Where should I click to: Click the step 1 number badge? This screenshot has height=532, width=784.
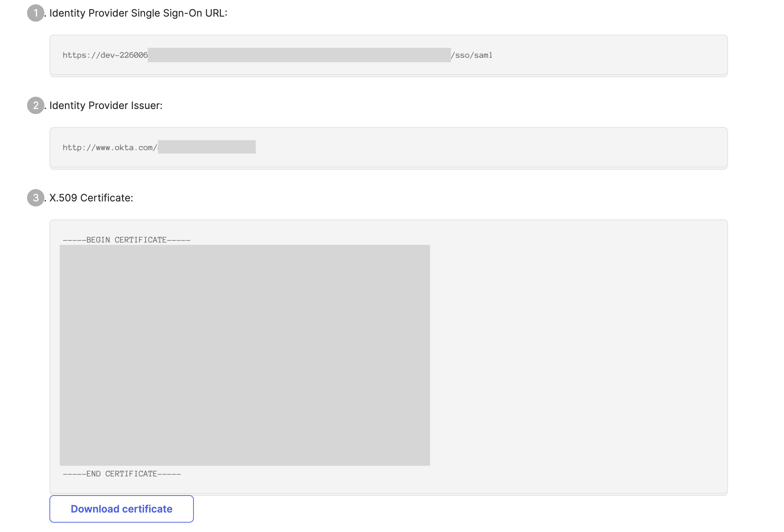[x=35, y=13]
